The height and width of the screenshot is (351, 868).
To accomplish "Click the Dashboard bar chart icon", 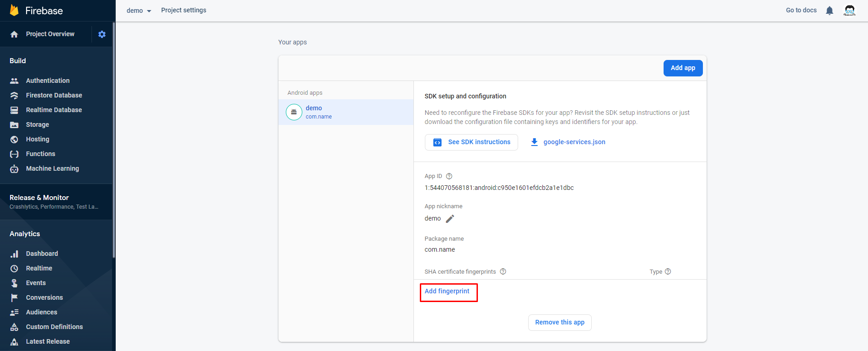I will coord(14,254).
